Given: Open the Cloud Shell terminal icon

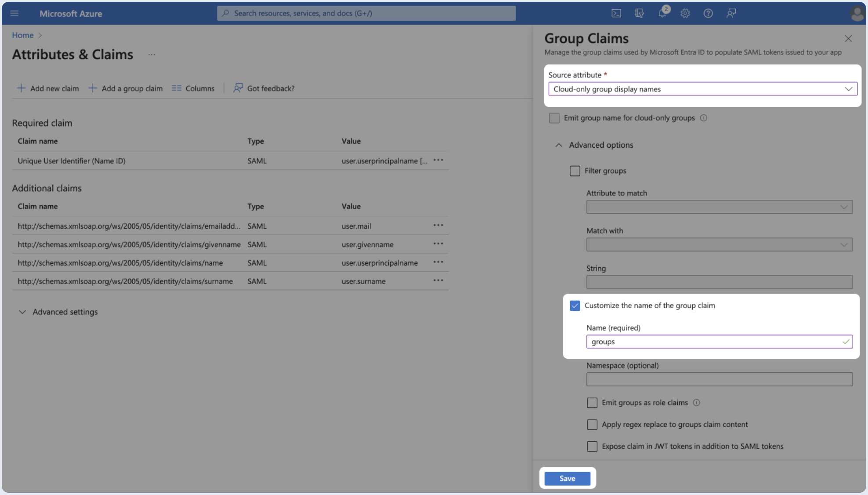Looking at the screenshot, I should (616, 13).
